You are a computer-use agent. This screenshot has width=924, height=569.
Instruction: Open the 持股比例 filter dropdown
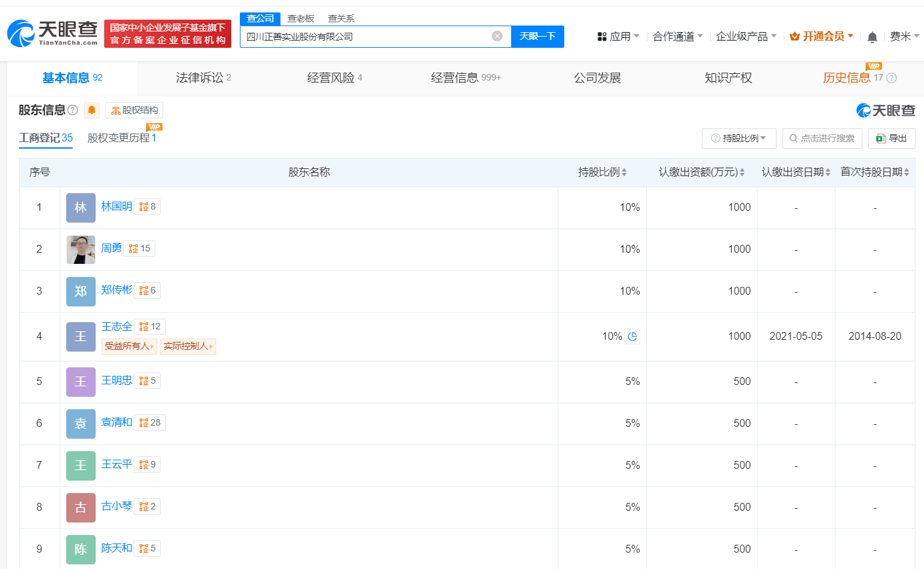click(x=739, y=138)
